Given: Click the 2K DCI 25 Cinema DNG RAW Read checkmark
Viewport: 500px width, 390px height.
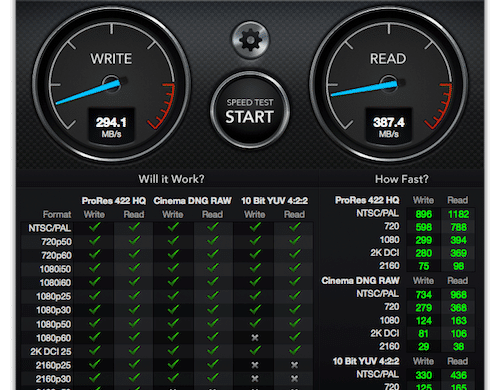Looking at the screenshot, I should (x=213, y=350).
